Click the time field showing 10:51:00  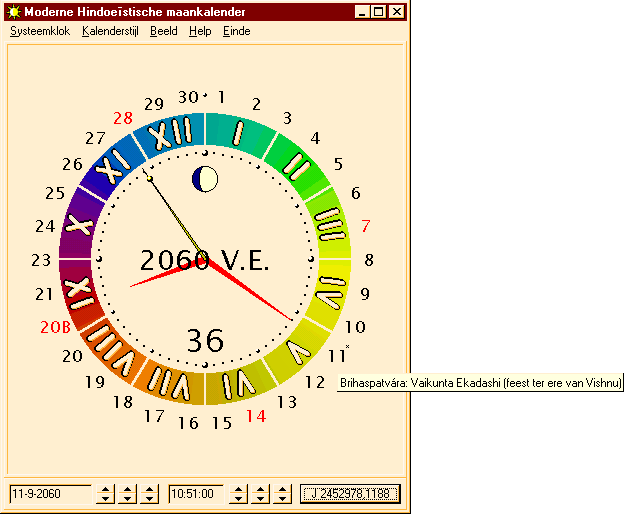coord(197,493)
